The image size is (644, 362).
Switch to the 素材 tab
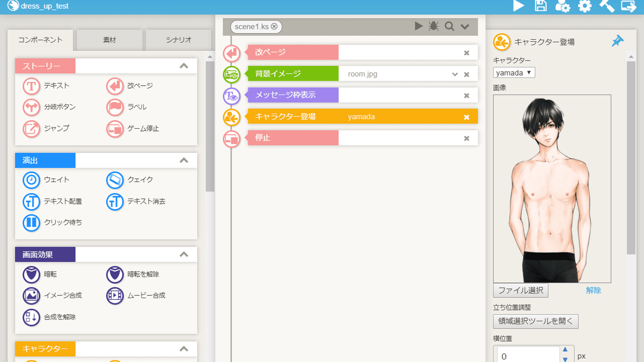(x=109, y=40)
